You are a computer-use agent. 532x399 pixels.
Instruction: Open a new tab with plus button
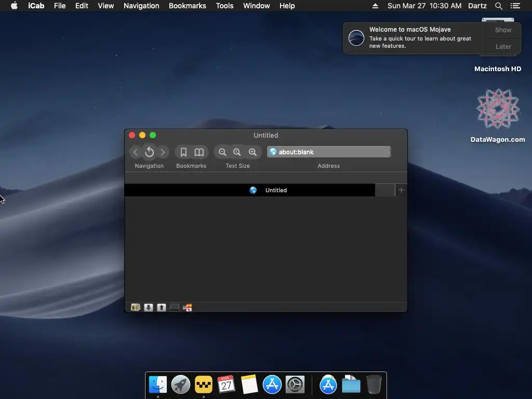pyautogui.click(x=401, y=190)
